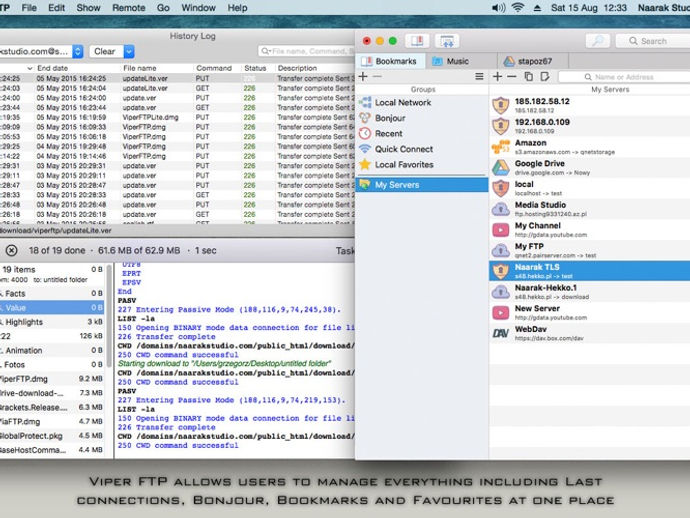Switch to the Bookmarks tab
The image size is (690, 518).
click(390, 61)
